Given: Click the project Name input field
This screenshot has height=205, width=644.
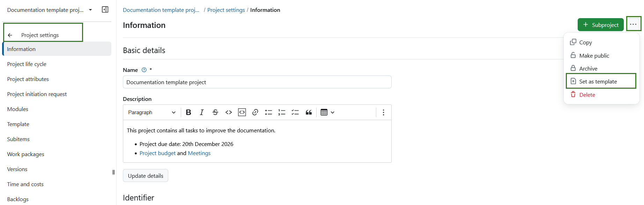Looking at the screenshot, I should point(257,82).
